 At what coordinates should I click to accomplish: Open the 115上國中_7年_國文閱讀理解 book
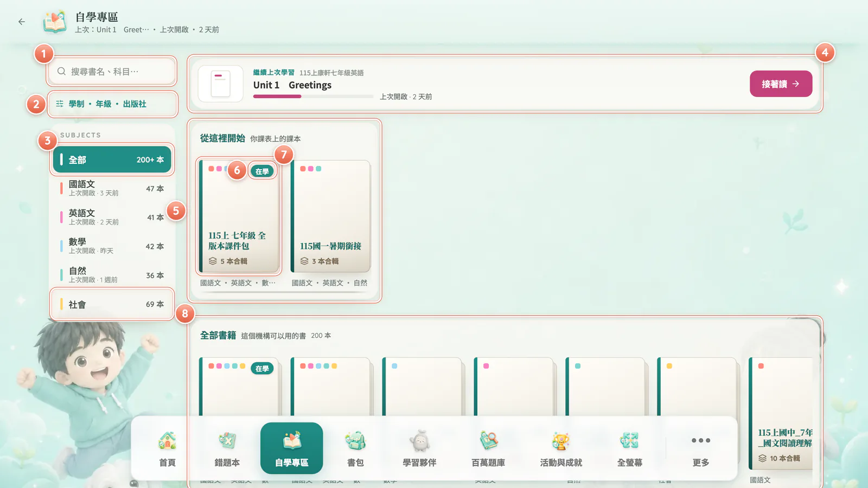tap(781, 413)
